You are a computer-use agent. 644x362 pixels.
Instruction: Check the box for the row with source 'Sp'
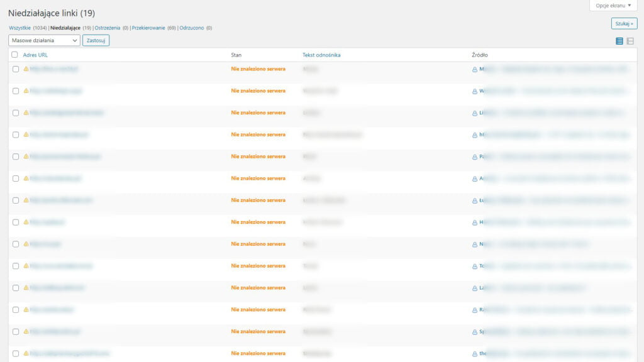(16, 332)
